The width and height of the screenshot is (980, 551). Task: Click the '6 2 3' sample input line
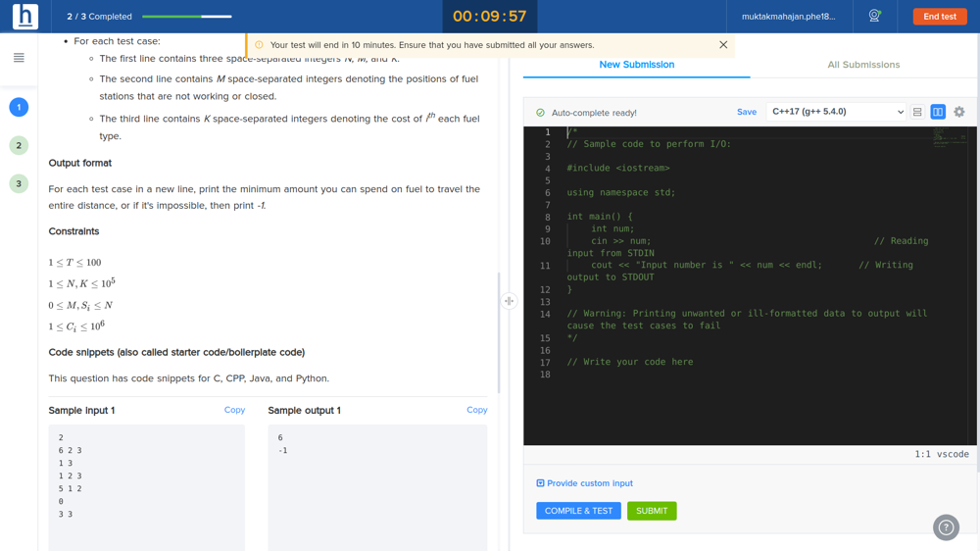[x=70, y=450]
